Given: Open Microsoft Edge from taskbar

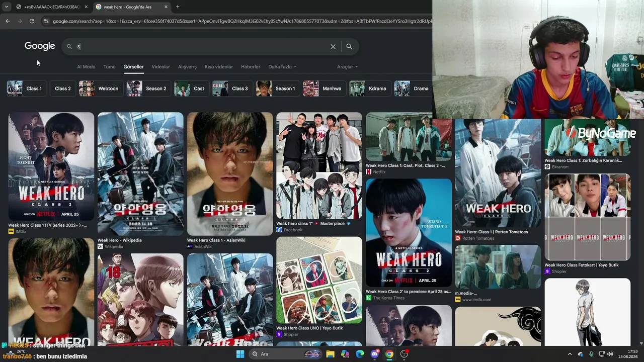Looking at the screenshot, I should [360, 354].
